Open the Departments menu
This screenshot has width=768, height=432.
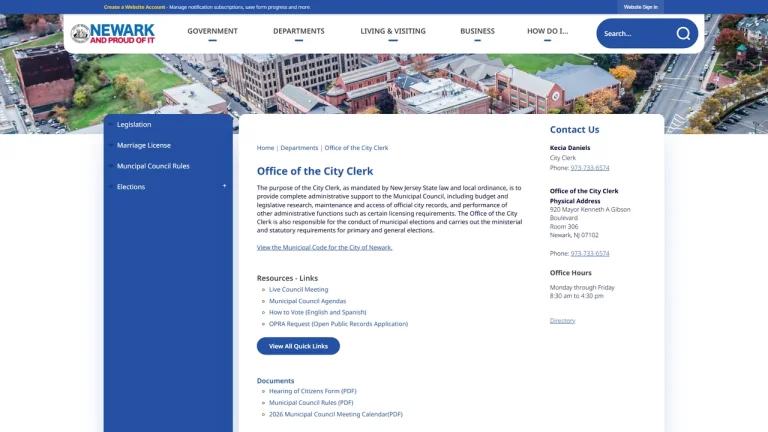coord(299,31)
